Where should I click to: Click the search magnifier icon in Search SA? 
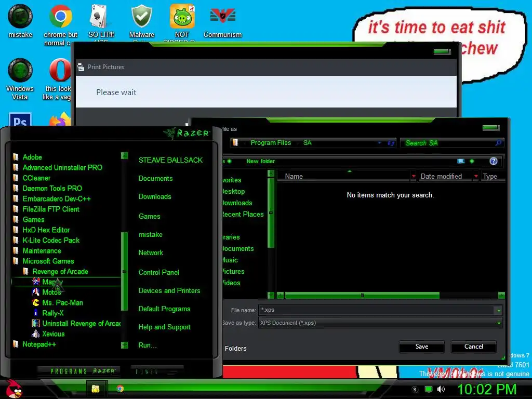tap(498, 143)
